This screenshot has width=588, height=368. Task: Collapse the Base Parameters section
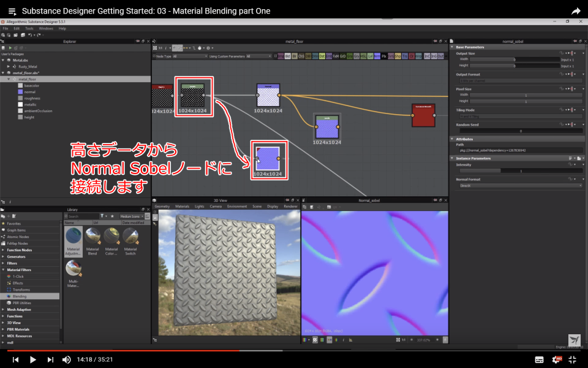(452, 47)
